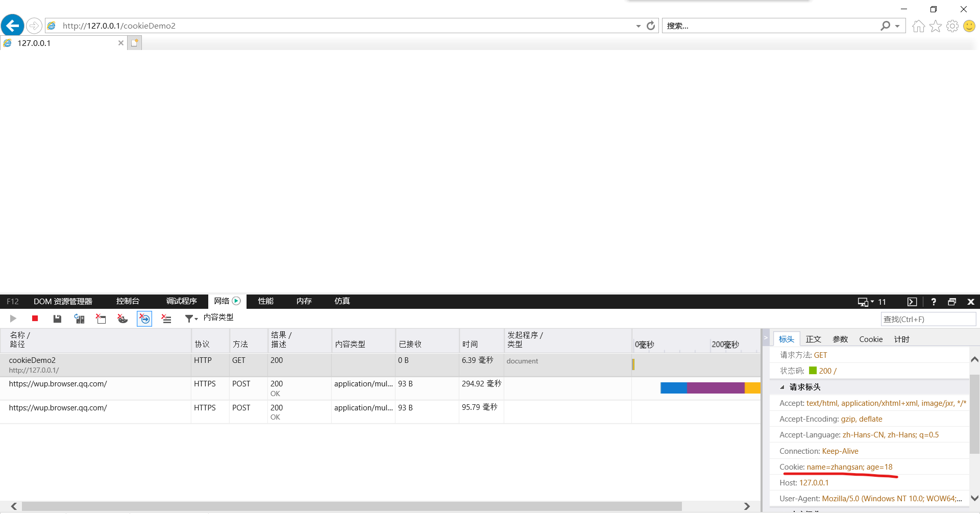Click the Host: 127.0.0.1 header line

(869, 482)
